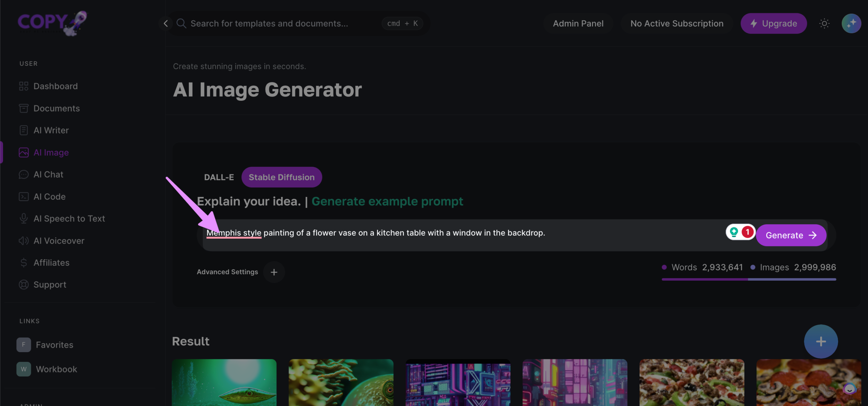Expand Advanced Settings with plus button
The image size is (868, 406).
tap(274, 272)
